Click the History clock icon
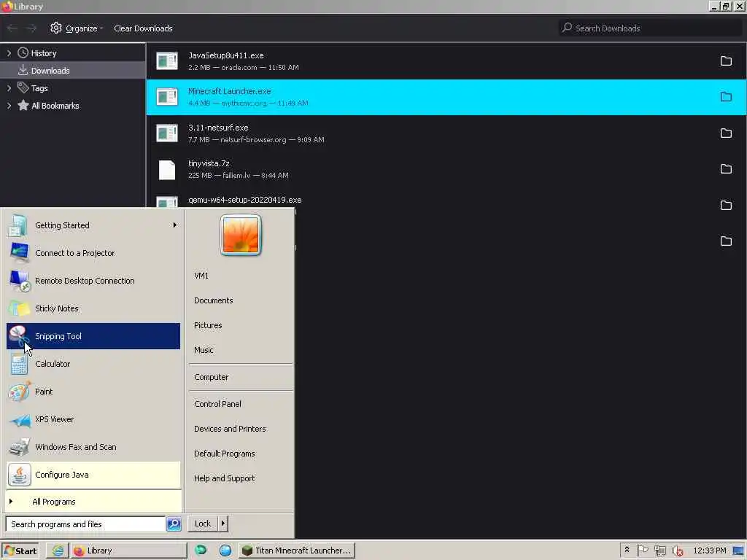This screenshot has width=747, height=560. pyautogui.click(x=23, y=52)
